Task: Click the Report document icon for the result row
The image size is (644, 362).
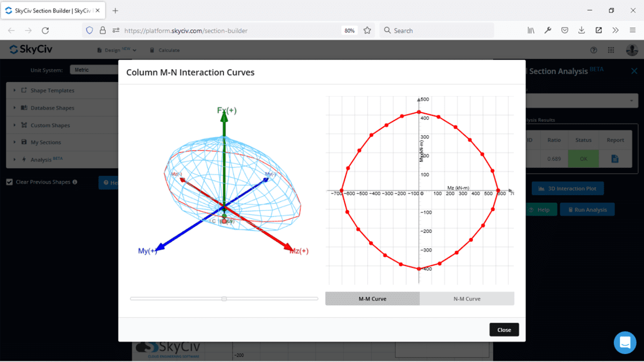Action: tap(615, 158)
